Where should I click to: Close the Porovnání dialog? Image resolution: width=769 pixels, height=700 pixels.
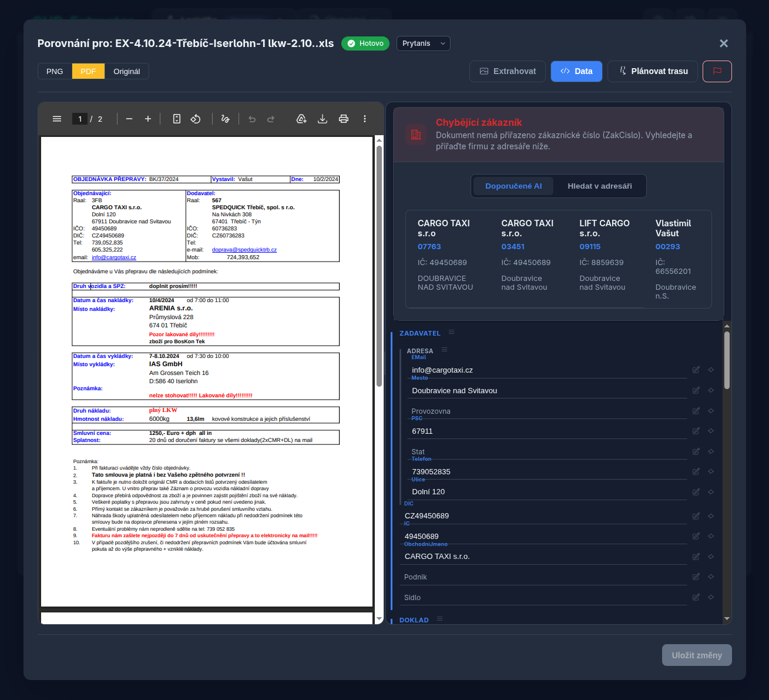pos(724,43)
